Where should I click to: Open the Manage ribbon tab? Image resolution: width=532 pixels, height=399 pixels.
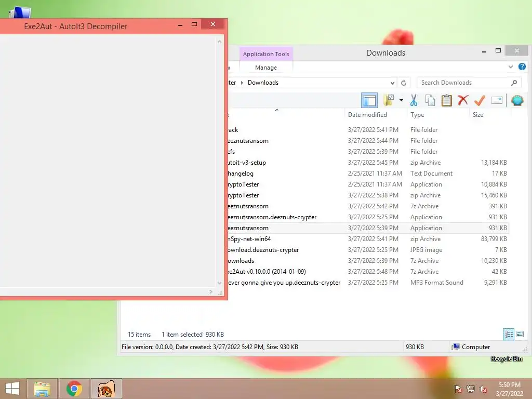tap(266, 68)
